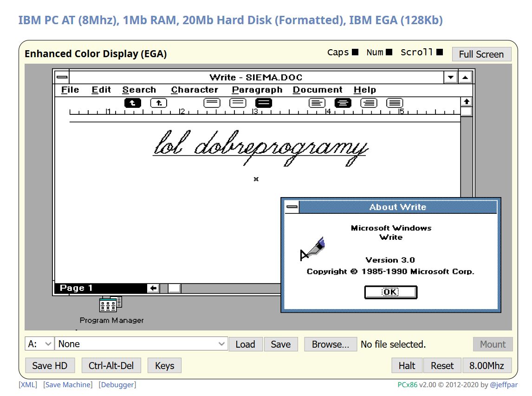
Task: Click the Save disk button
Action: pos(280,344)
